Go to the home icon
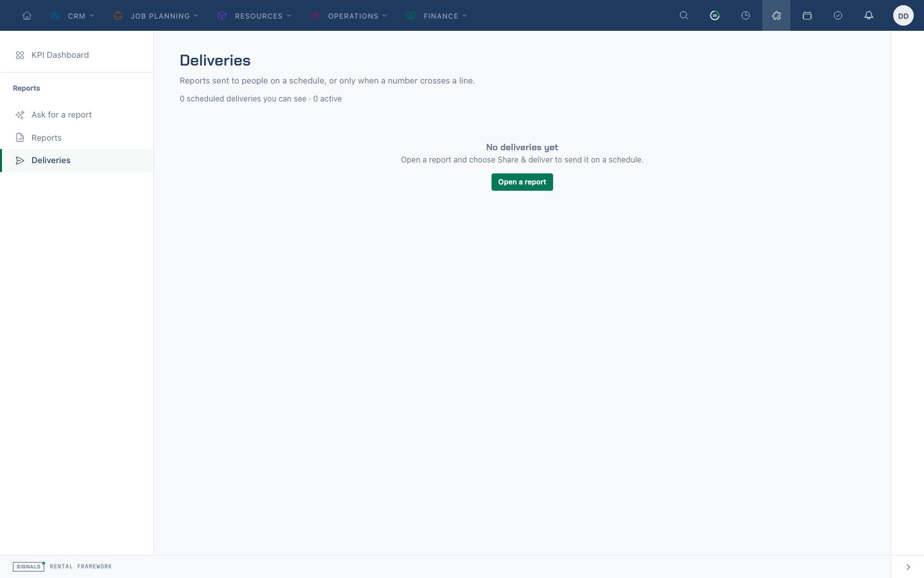The image size is (924, 578). point(27,15)
